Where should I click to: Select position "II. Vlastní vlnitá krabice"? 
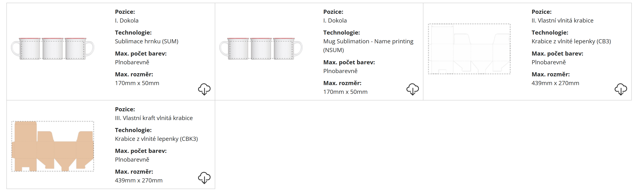pyautogui.click(x=562, y=20)
